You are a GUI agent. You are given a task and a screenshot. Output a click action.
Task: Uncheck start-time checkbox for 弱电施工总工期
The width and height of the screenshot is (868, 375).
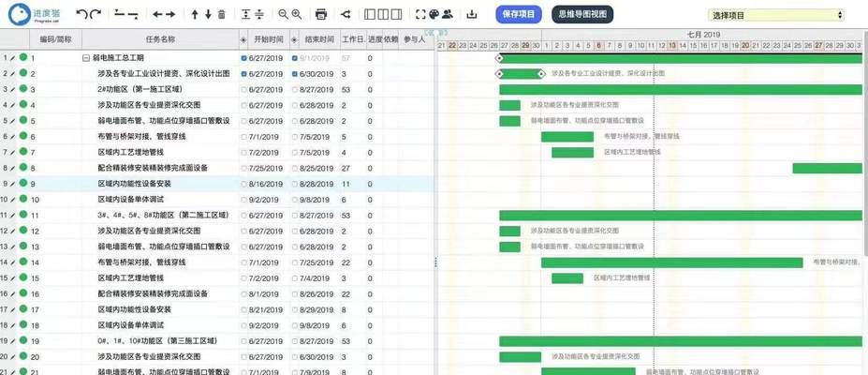pyautogui.click(x=244, y=57)
